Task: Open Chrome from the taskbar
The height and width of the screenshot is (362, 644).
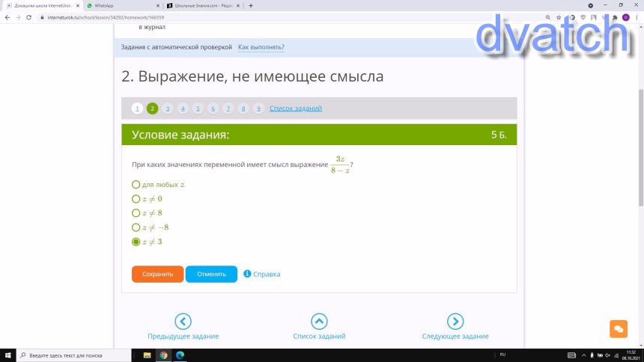Action: point(163,355)
